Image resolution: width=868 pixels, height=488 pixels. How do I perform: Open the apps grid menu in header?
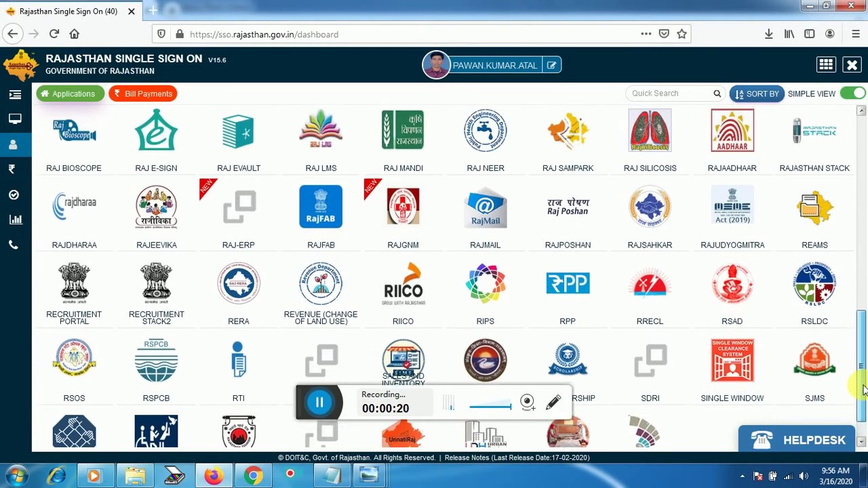[x=826, y=64]
